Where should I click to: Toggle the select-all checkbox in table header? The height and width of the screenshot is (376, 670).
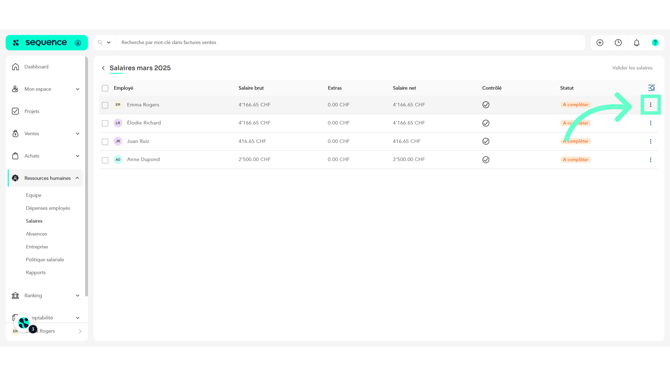(x=105, y=88)
